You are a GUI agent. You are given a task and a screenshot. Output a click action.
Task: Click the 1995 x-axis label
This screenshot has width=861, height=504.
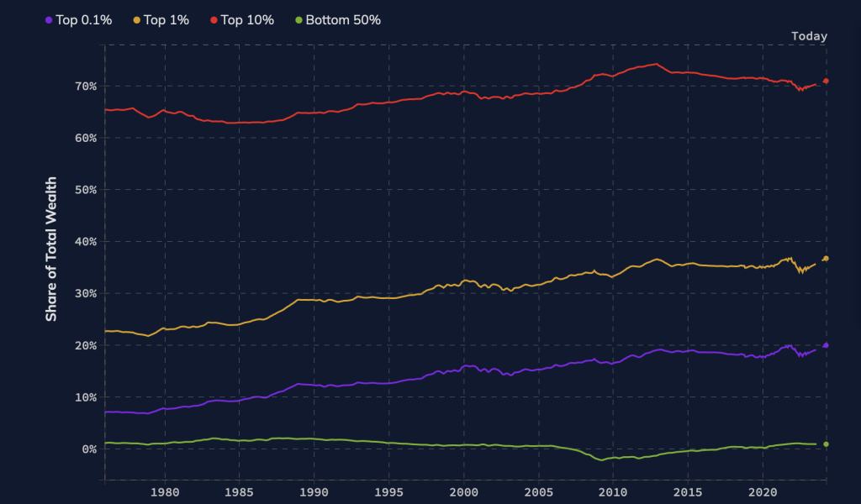388,492
